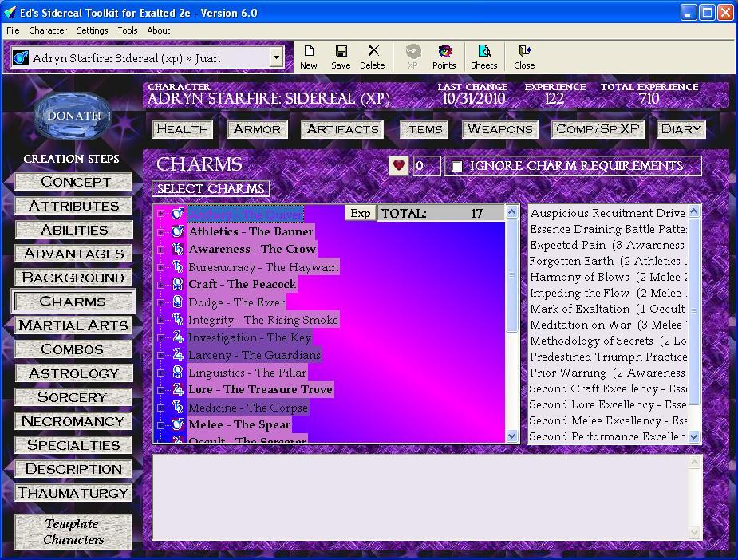738x560 pixels.
Task: Click the Saturn icon next to Awareness
Action: click(x=177, y=249)
